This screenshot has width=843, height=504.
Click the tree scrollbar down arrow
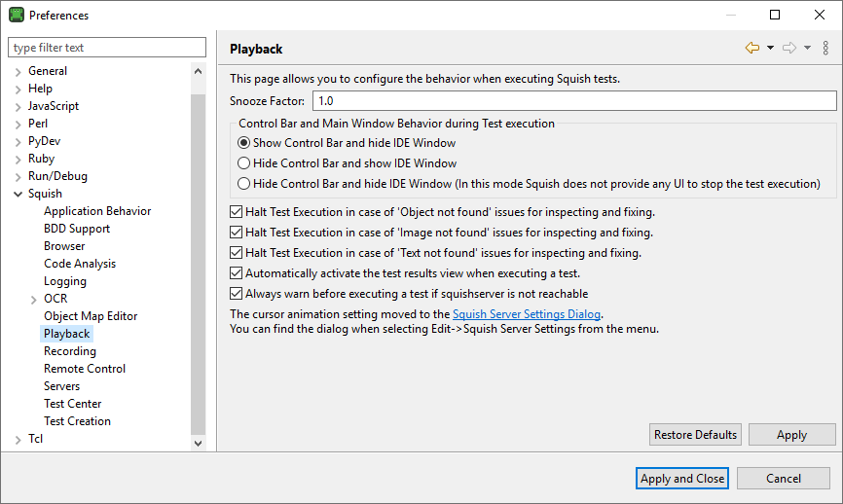pos(199,443)
